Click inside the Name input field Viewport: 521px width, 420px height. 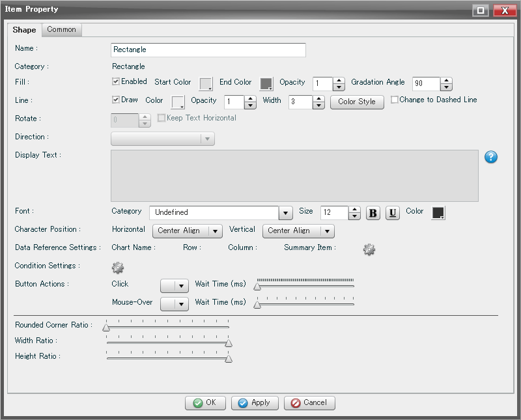pos(208,50)
